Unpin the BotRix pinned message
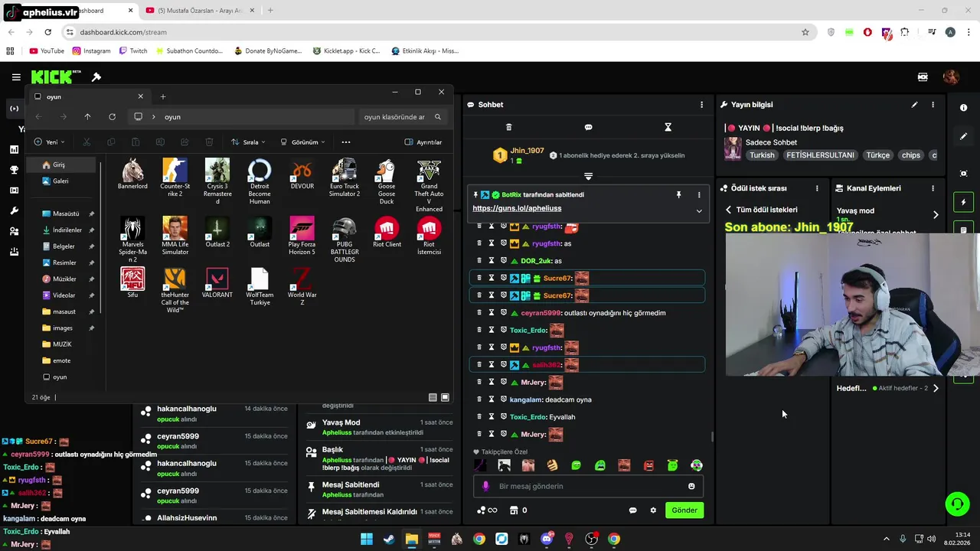This screenshot has height=551, width=980. click(x=678, y=195)
